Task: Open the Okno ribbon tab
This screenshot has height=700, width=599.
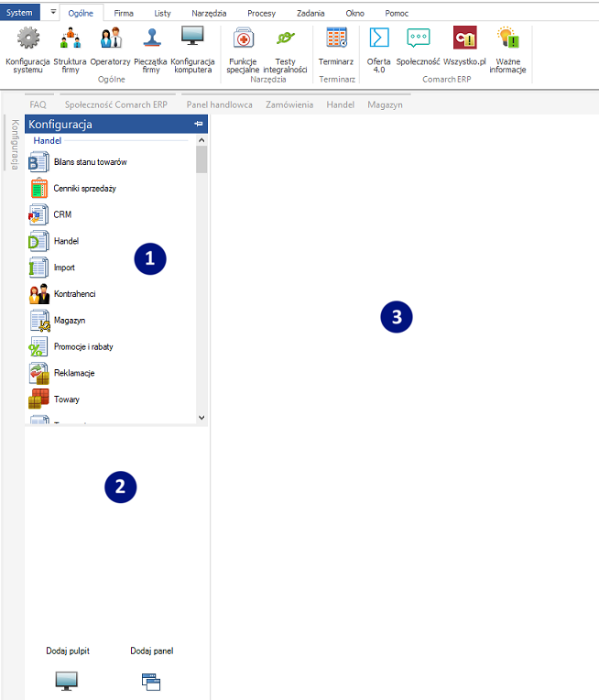Action: (x=354, y=14)
